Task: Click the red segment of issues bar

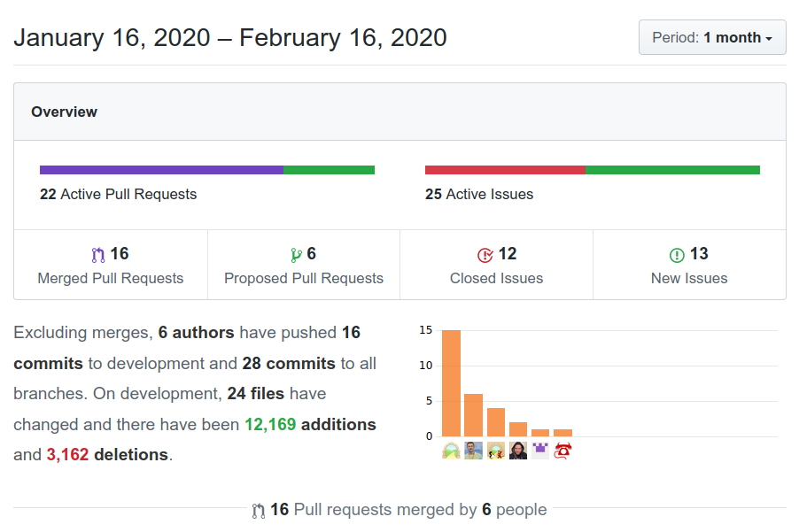Action: 505,170
